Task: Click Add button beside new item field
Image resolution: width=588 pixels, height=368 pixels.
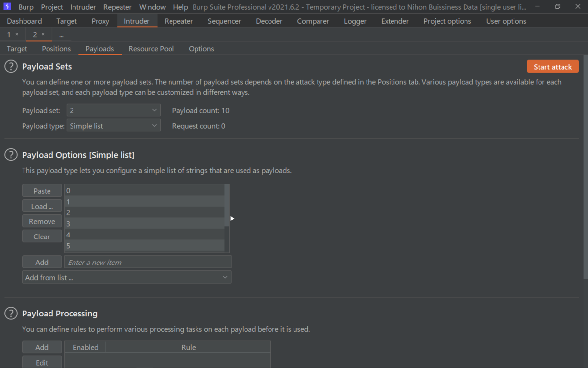Action: [x=42, y=262]
